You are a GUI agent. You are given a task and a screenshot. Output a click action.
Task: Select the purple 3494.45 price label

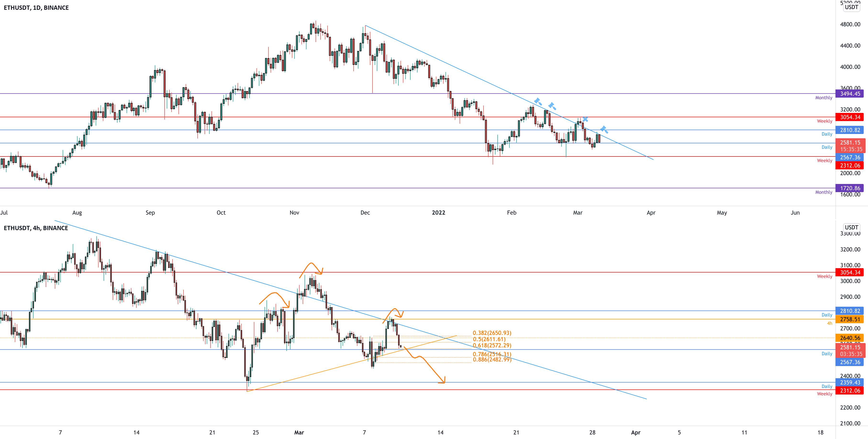(850, 94)
